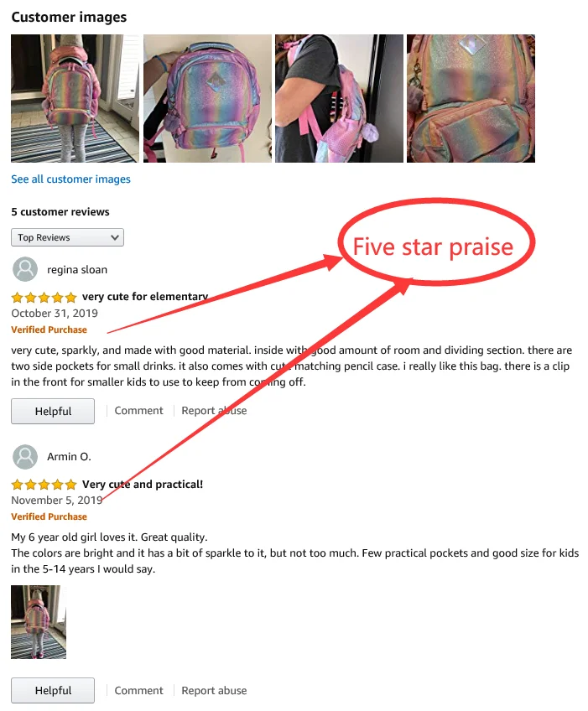Report abuse on Armin O.'s review
588x711 pixels.
click(214, 691)
